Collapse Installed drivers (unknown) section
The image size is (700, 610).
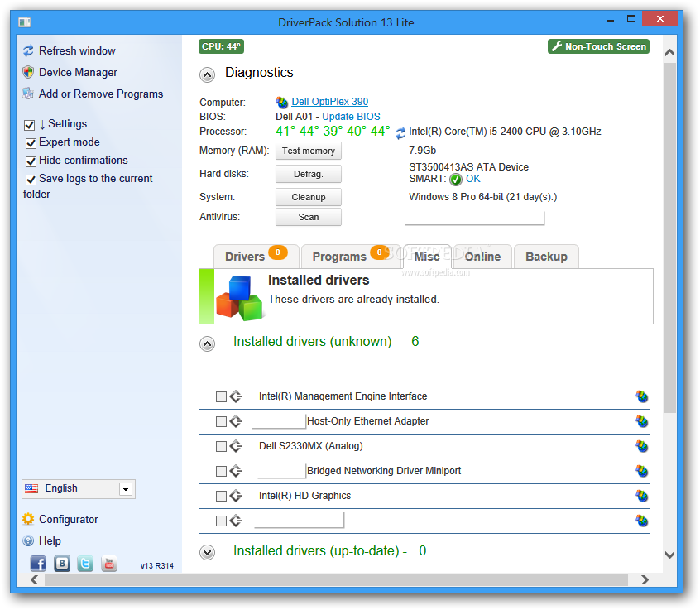(x=207, y=344)
